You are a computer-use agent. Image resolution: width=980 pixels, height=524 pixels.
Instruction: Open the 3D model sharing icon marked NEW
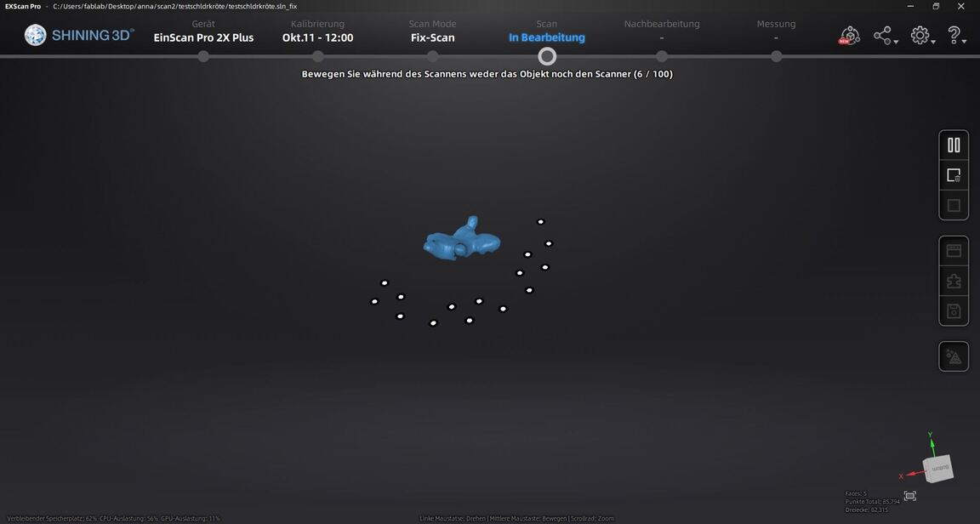point(849,36)
